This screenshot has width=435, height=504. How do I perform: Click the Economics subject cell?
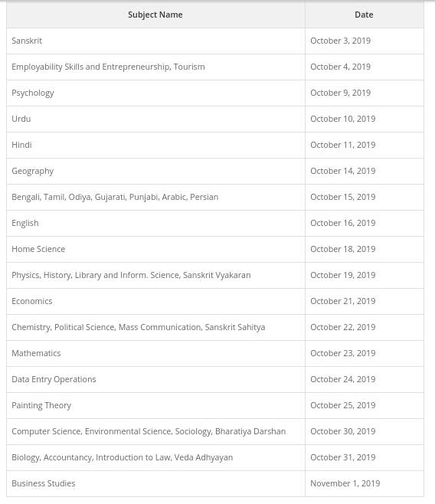click(x=155, y=301)
